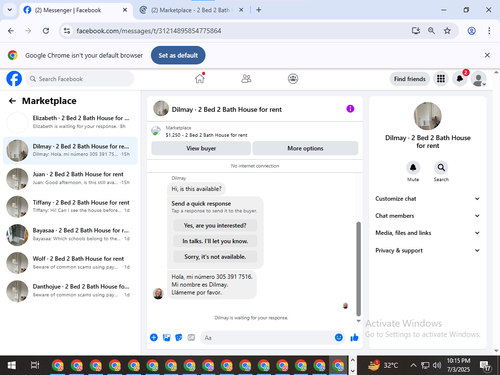Image resolution: width=500 pixels, height=375 pixels.
Task: Click More options button
Action: 305,148
